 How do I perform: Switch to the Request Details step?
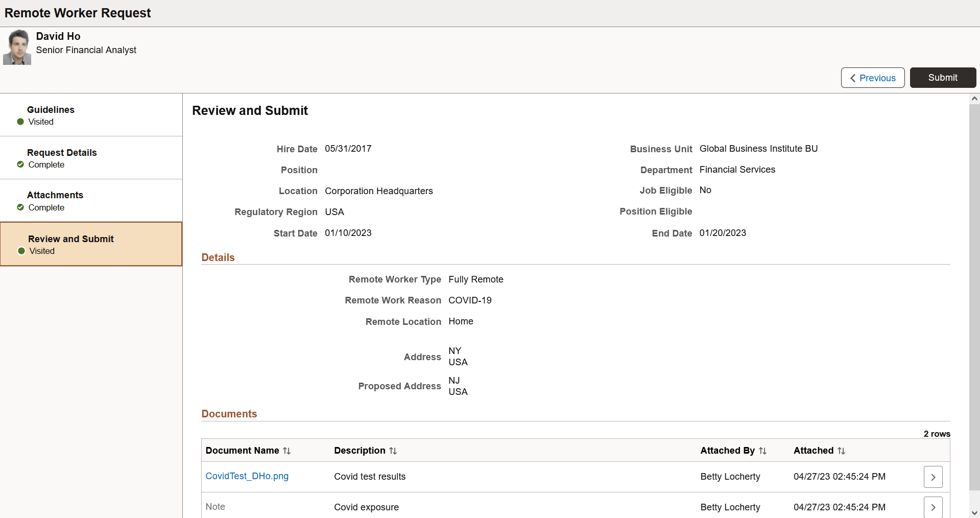[62, 152]
